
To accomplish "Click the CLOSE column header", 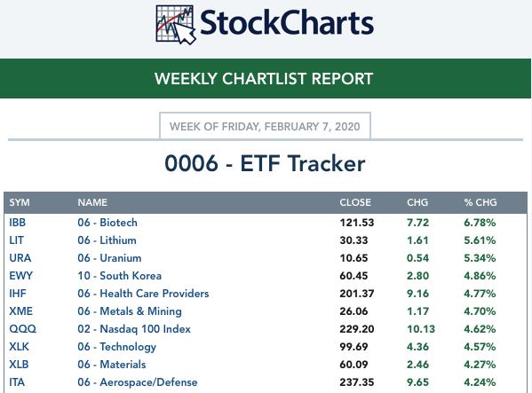I will (x=355, y=202).
